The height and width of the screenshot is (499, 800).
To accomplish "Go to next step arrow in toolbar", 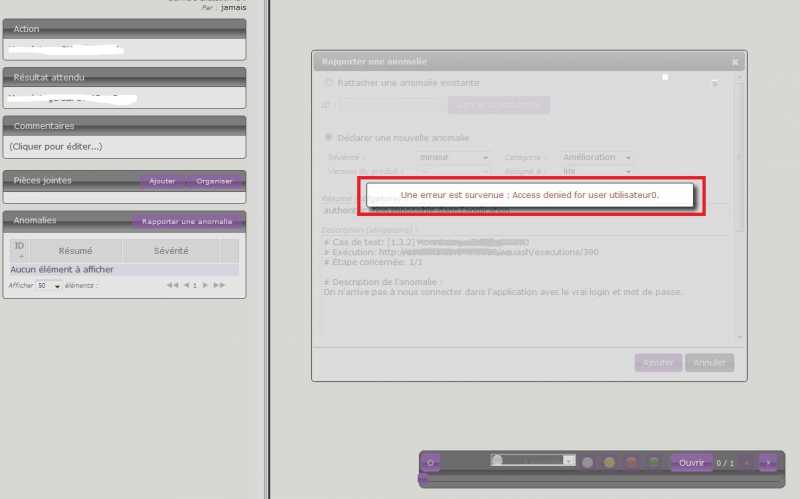I will (x=768, y=462).
